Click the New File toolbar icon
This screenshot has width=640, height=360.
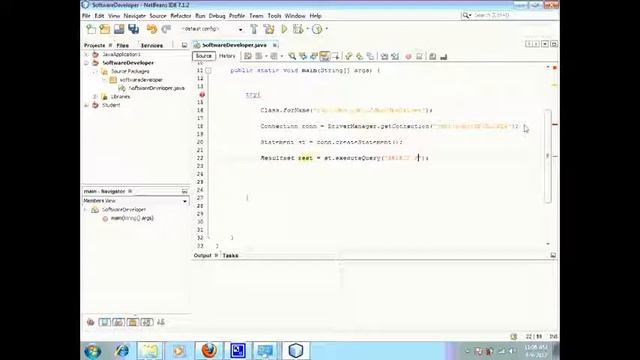[x=91, y=29]
